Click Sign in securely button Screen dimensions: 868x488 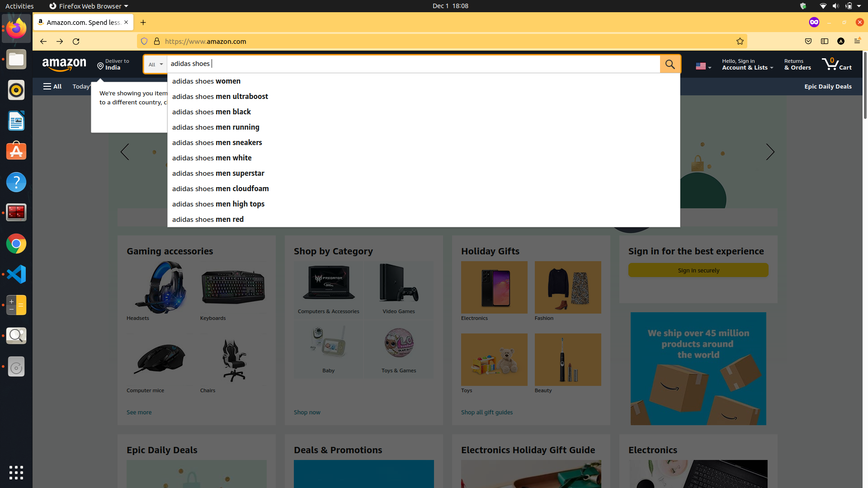(698, 270)
